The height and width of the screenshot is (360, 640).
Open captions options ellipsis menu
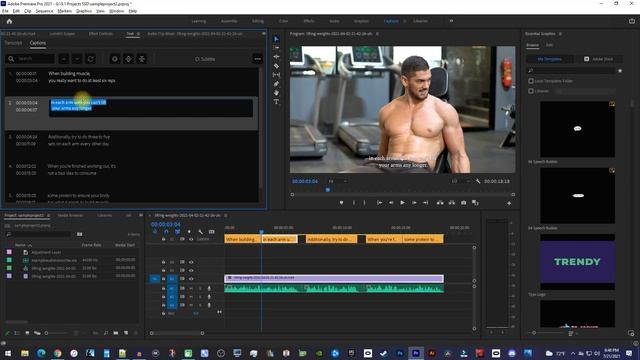[x=258, y=59]
